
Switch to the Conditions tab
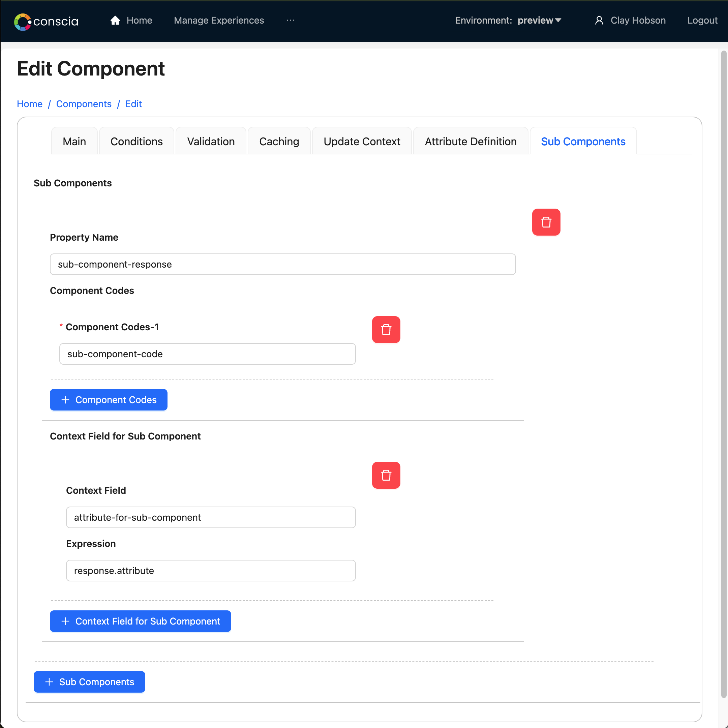[136, 141]
